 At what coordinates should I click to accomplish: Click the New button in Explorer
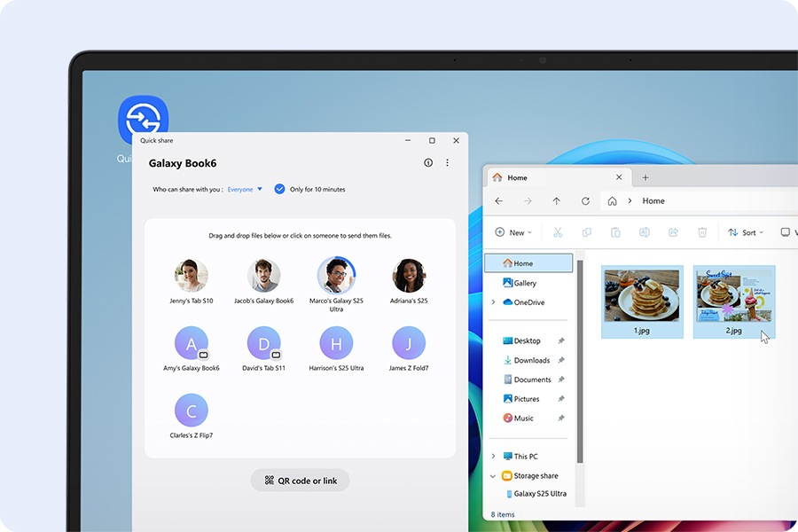click(513, 232)
